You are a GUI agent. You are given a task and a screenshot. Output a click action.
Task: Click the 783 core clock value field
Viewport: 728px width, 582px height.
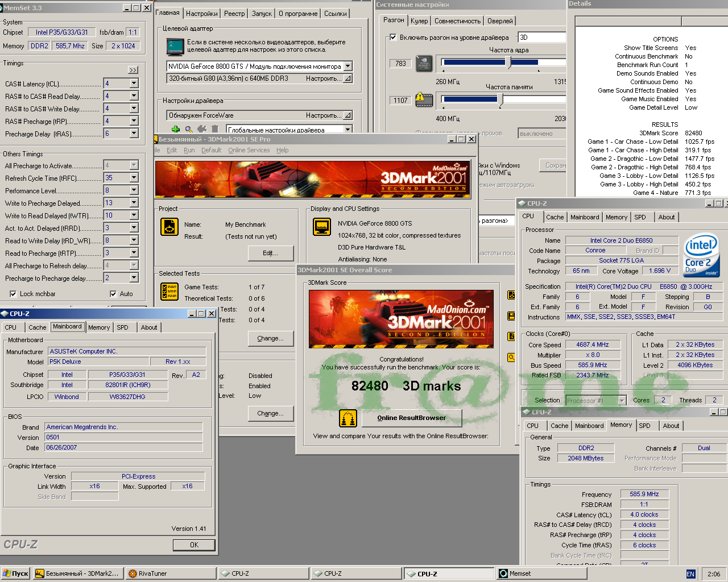pyautogui.click(x=401, y=64)
